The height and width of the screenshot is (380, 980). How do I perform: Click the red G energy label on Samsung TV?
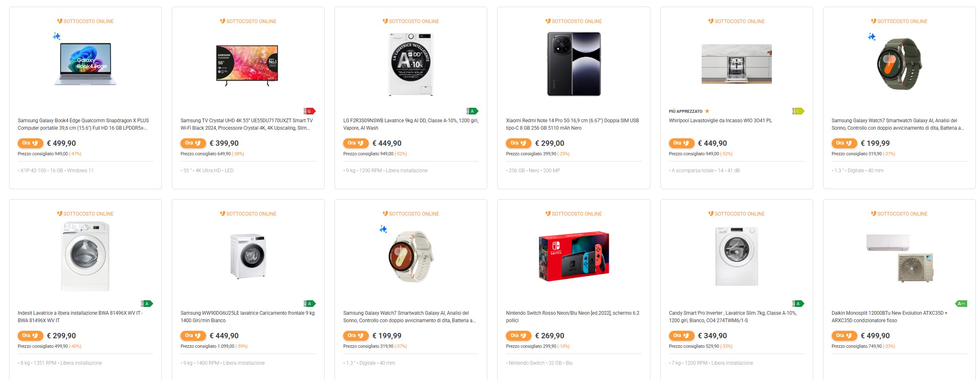[x=309, y=111]
